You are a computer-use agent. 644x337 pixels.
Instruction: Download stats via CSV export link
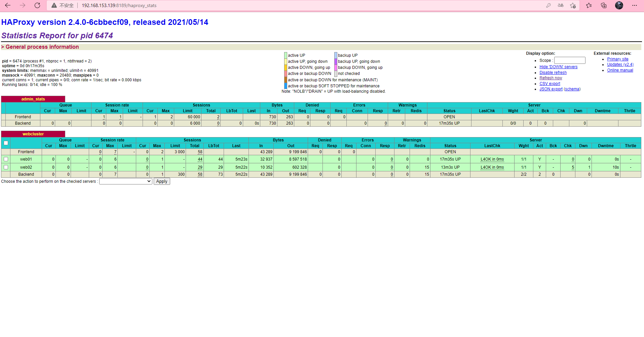tap(550, 84)
